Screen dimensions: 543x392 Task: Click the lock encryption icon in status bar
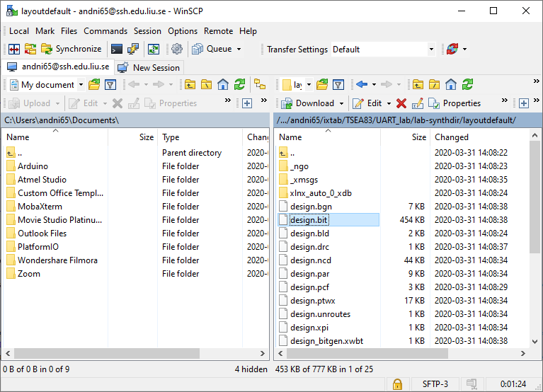pyautogui.click(x=397, y=384)
